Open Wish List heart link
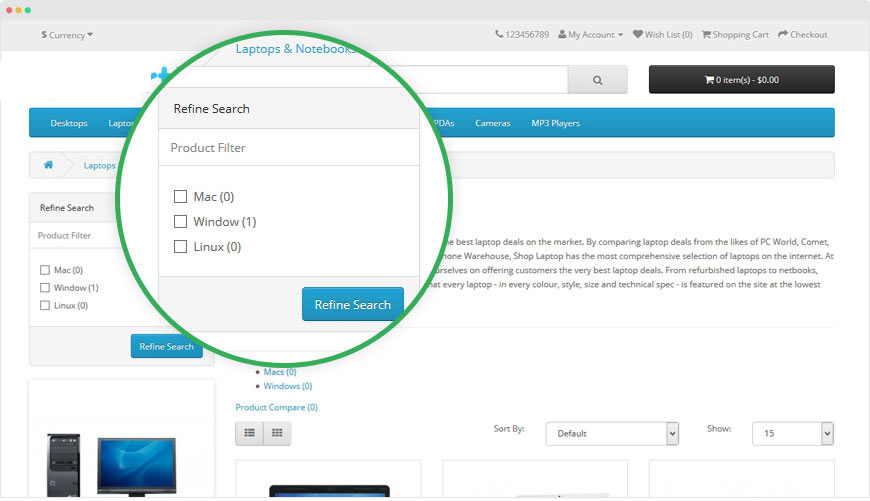Screen dimensions: 870x501 coord(662,35)
